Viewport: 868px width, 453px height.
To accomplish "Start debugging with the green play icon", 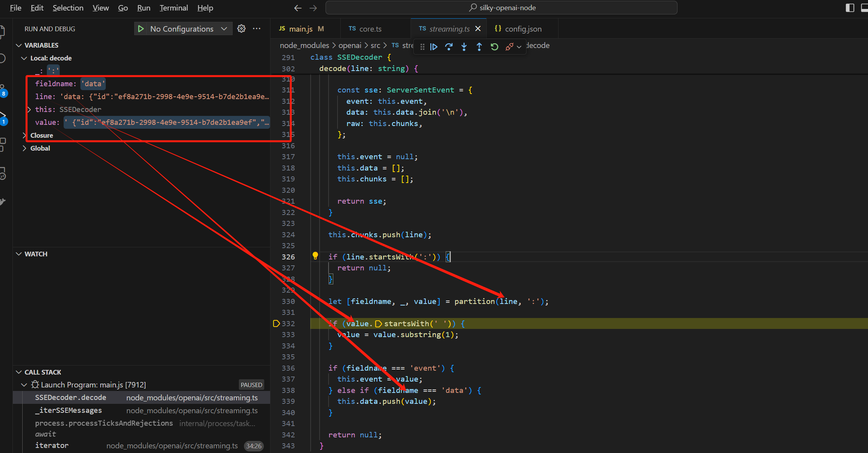I will click(x=141, y=29).
